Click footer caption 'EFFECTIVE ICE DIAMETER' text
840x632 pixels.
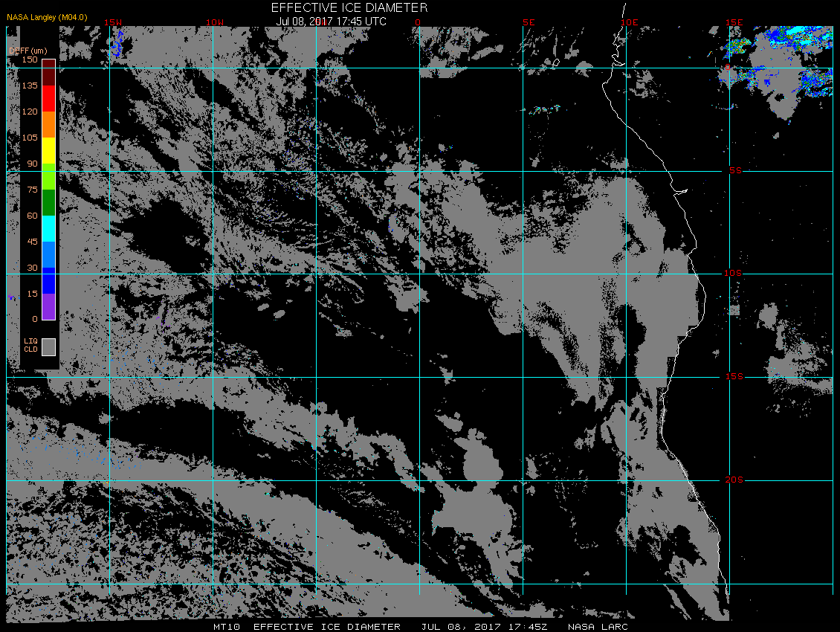(327, 627)
